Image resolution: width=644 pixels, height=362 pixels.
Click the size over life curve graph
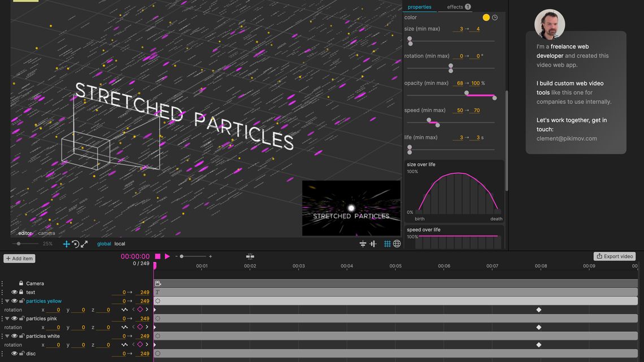coord(458,193)
